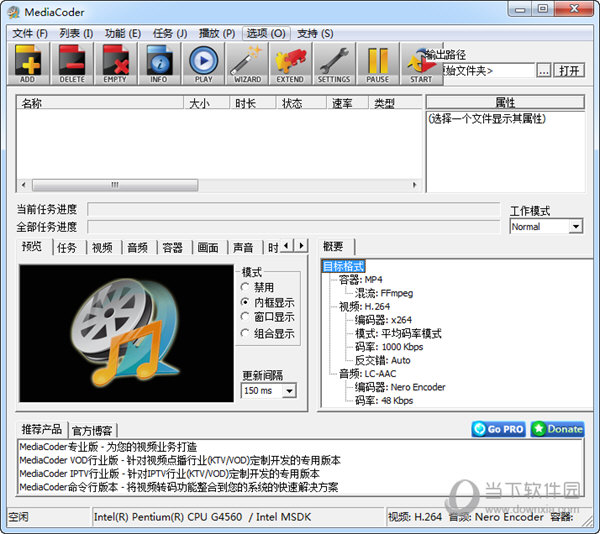Switch to the 官方博客 tab
Viewport: 600px width, 534px height.
[92, 431]
